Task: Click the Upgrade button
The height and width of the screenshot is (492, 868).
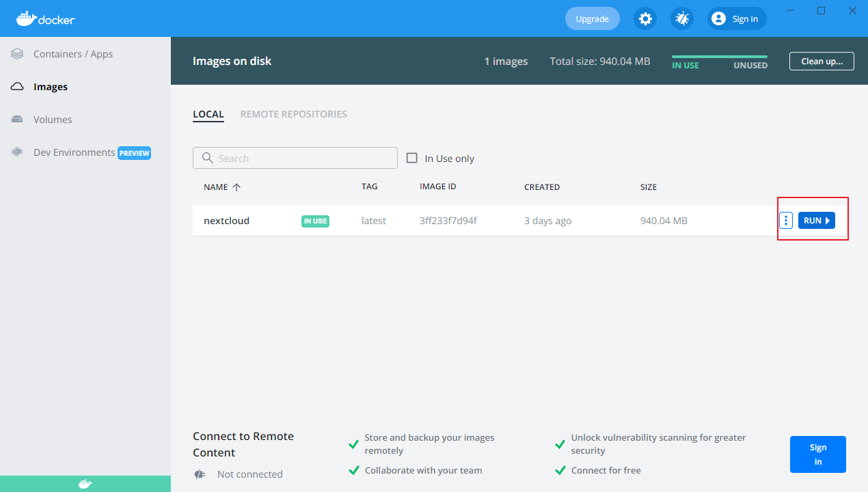Action: (x=593, y=18)
